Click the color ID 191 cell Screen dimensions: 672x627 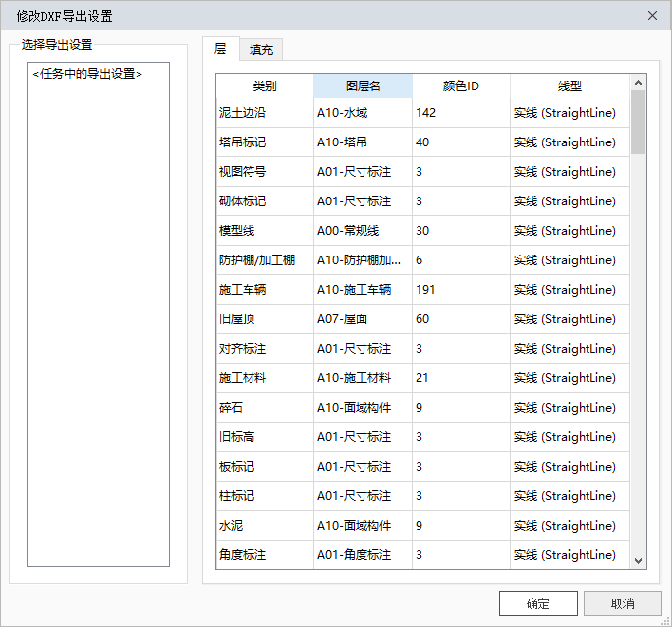coord(461,290)
